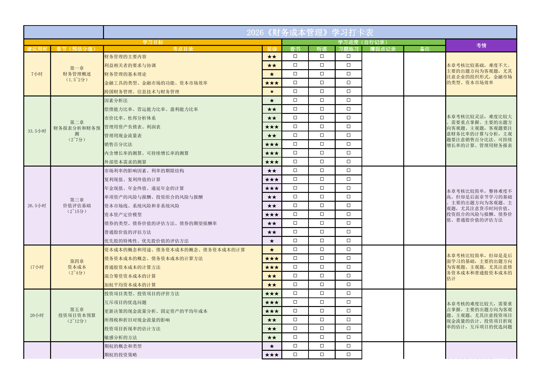555x392 pixels.
Task: Click the purple 考情 header cell
Action: pos(481,45)
